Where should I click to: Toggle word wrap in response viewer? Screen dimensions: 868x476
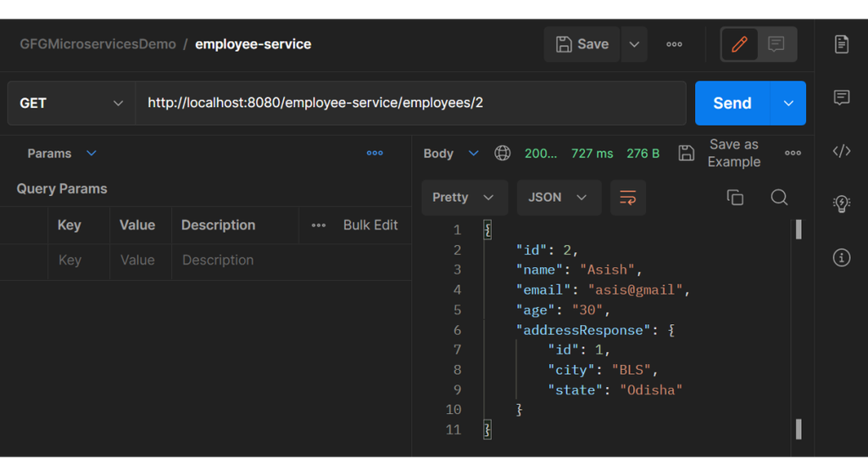click(628, 198)
